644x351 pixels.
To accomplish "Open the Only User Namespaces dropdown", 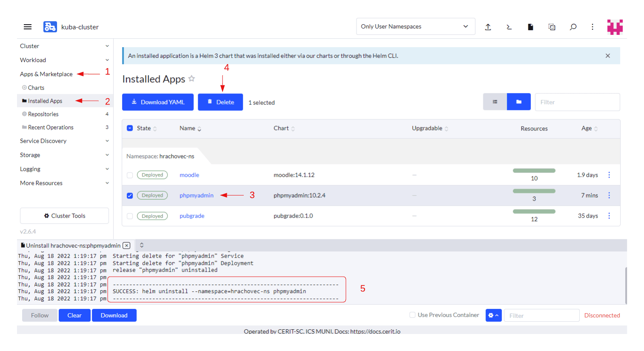I will click(x=416, y=26).
